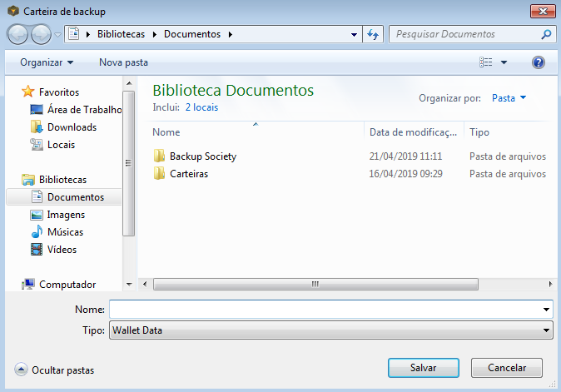Click the refresh button beside address bar
This screenshot has width=561, height=392.
pyautogui.click(x=373, y=34)
